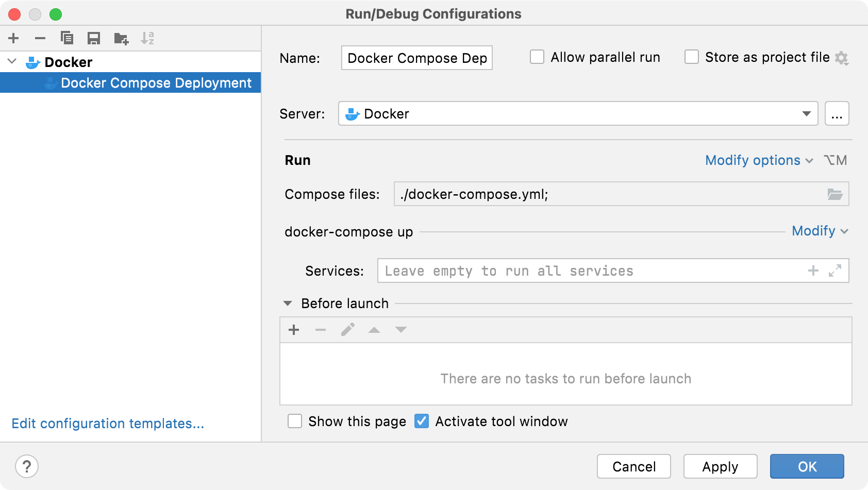Enable the Show this page checkbox
The height and width of the screenshot is (490, 868).
click(295, 421)
